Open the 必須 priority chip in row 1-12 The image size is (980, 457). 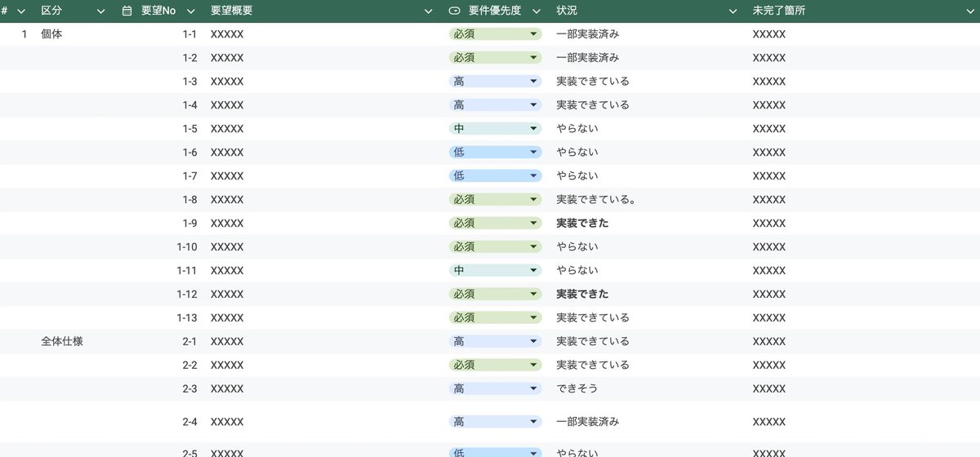tap(495, 295)
